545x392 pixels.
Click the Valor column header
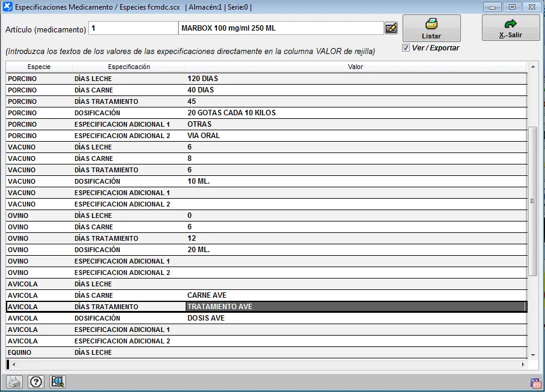(x=356, y=67)
